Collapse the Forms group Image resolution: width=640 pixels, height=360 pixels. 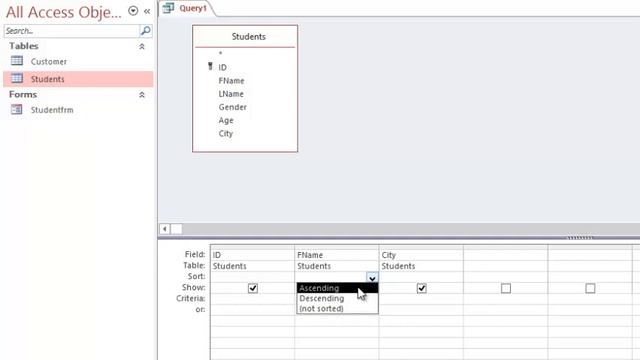point(142,95)
